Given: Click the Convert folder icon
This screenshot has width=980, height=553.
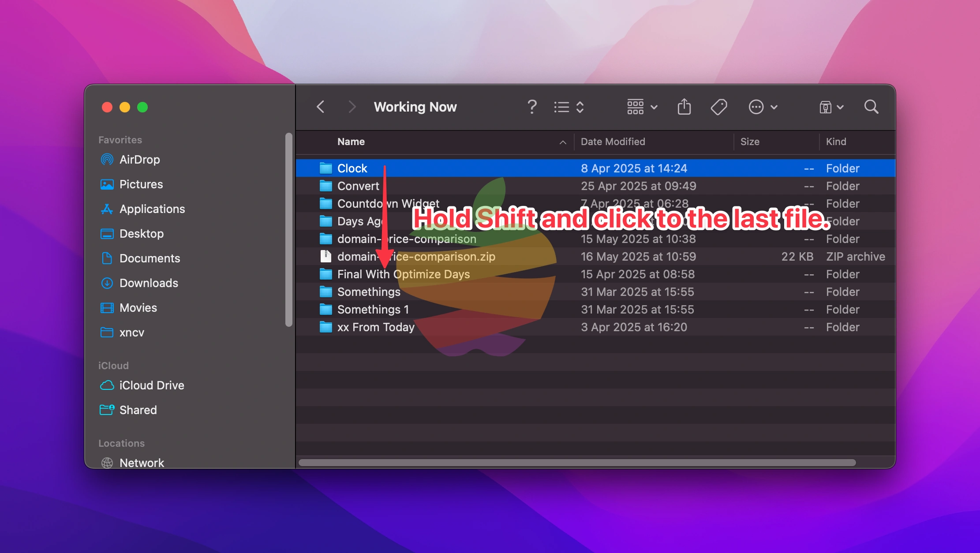Looking at the screenshot, I should tap(325, 186).
